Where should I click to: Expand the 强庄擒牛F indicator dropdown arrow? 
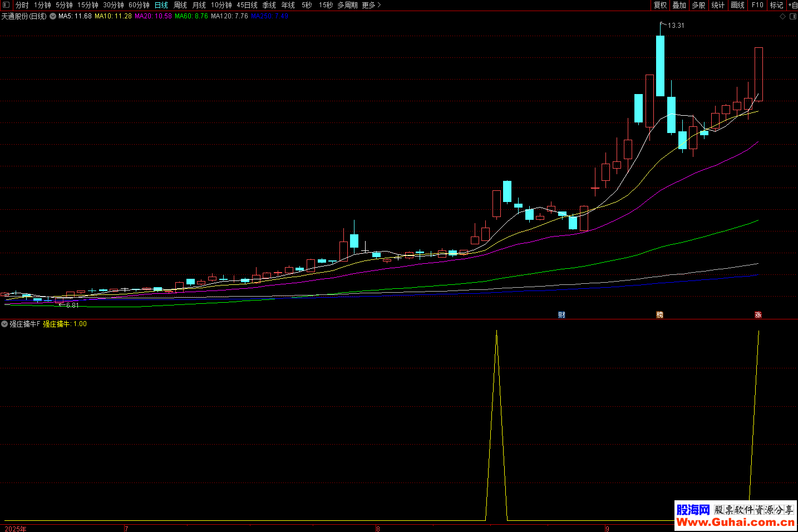[x=4, y=324]
